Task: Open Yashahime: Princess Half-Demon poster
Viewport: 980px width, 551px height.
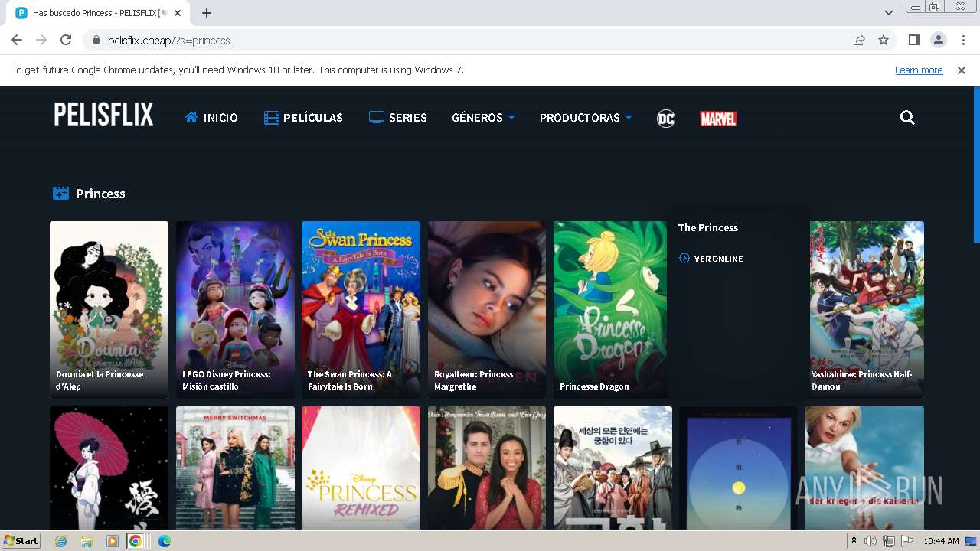Action: point(867,310)
